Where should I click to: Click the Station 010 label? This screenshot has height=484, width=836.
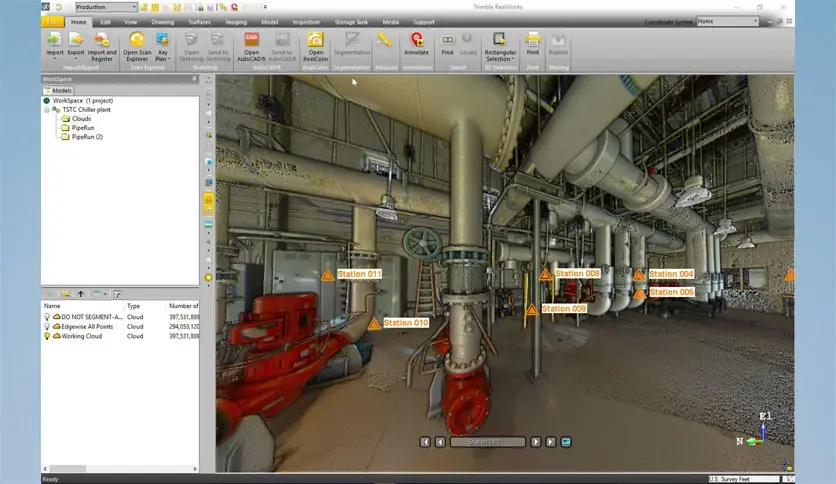[x=406, y=323]
